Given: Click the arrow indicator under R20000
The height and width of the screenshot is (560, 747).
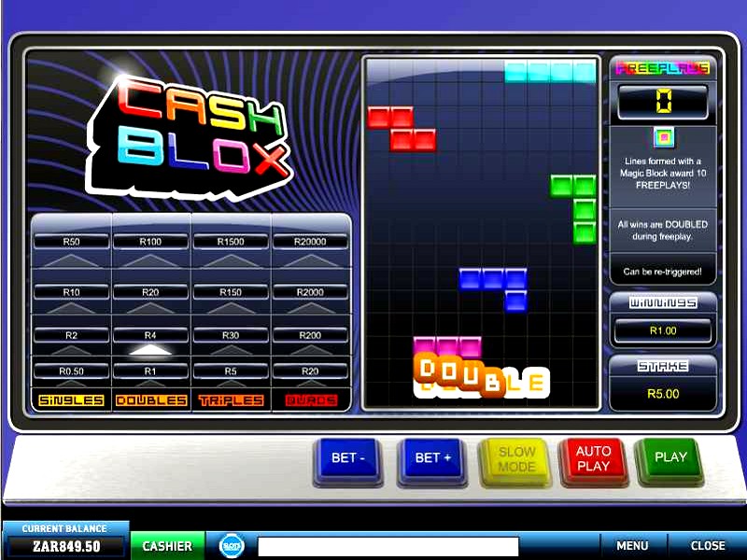Looking at the screenshot, I should [x=310, y=260].
